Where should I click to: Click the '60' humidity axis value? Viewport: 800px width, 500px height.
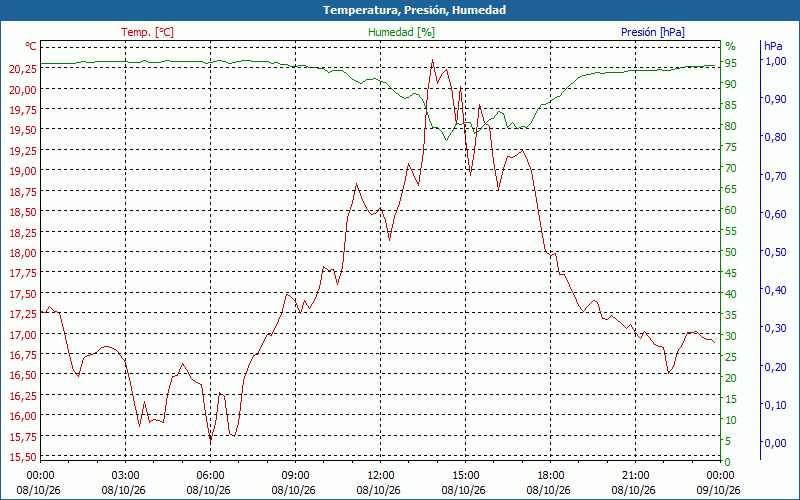point(731,210)
